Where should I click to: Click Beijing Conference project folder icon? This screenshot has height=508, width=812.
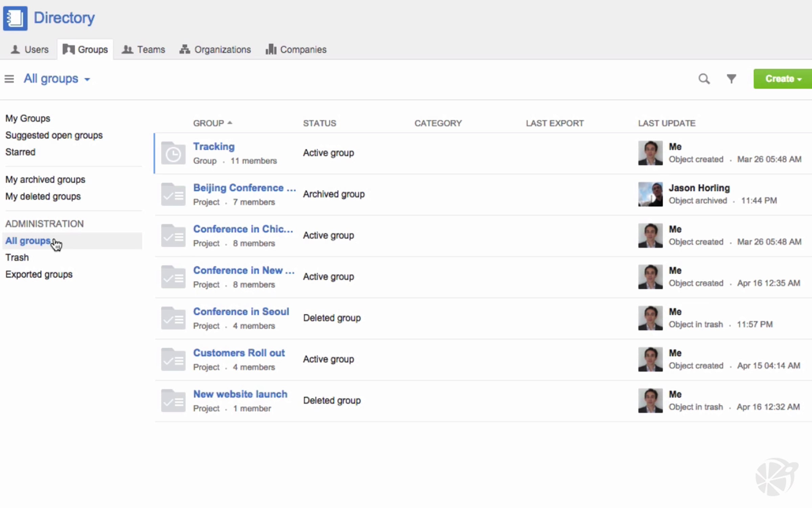[173, 194]
